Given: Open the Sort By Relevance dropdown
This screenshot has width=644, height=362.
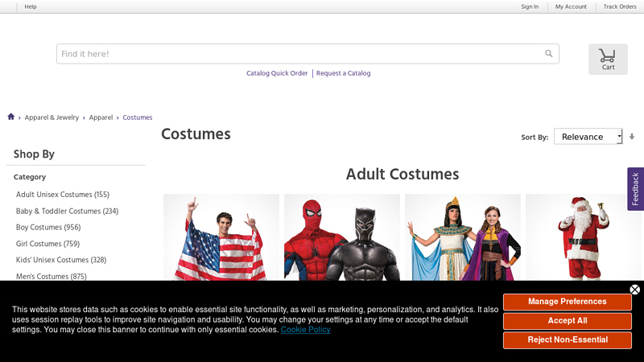Looking at the screenshot, I should (x=588, y=137).
